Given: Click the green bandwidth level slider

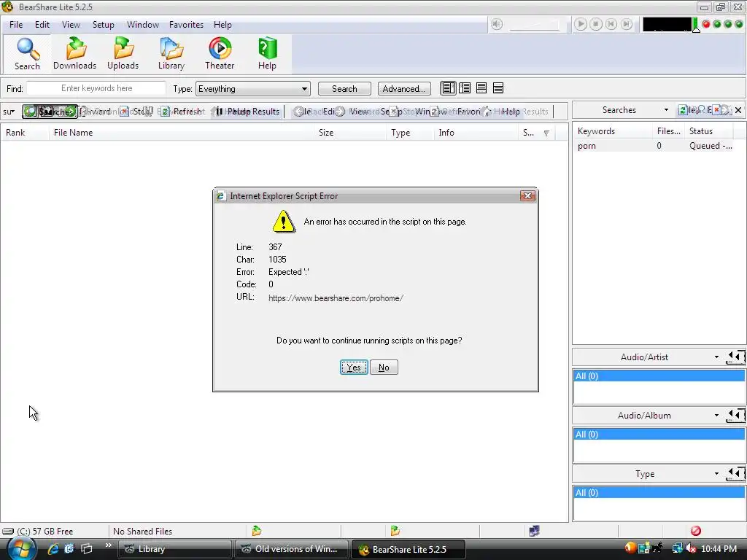Looking at the screenshot, I should coord(695,25).
